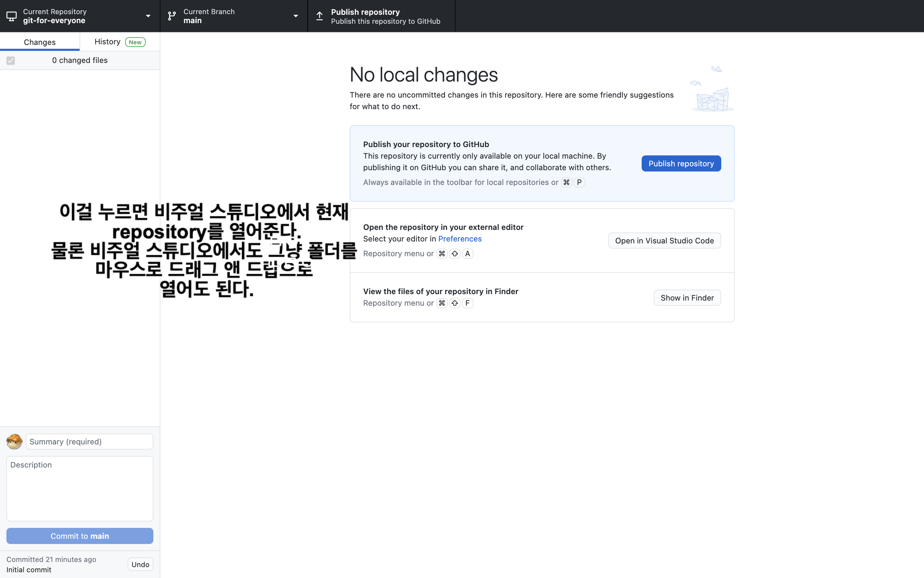Viewport: 924px width, 578px height.
Task: Click the A shortcut key badge
Action: pos(468,253)
